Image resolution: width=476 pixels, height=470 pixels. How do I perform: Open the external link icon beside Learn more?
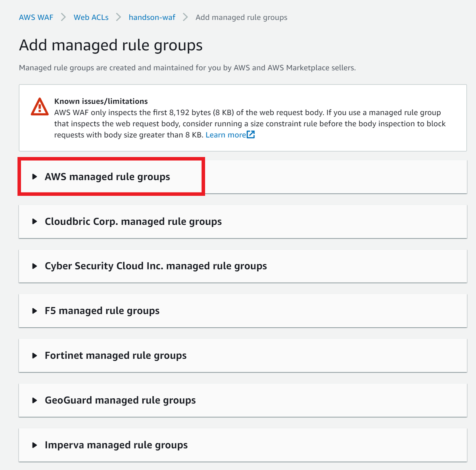(x=251, y=134)
